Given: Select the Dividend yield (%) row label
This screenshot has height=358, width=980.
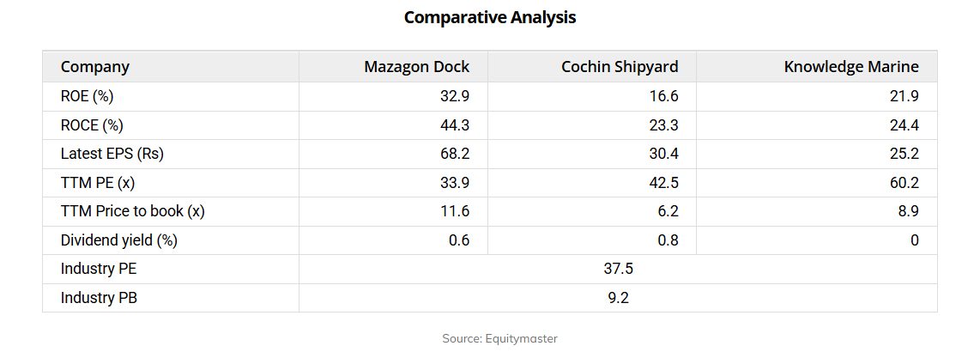Looking at the screenshot, I should (118, 240).
